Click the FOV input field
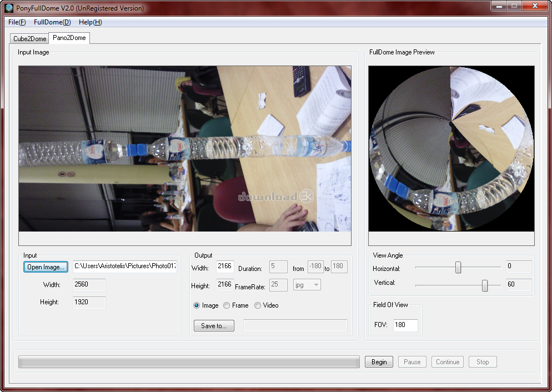This screenshot has width=552, height=392. tap(405, 325)
